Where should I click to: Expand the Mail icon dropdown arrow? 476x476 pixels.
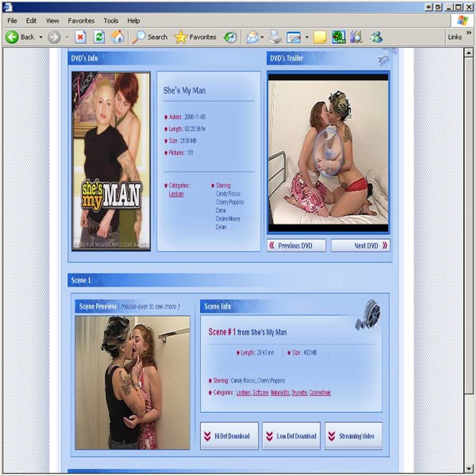(x=262, y=37)
